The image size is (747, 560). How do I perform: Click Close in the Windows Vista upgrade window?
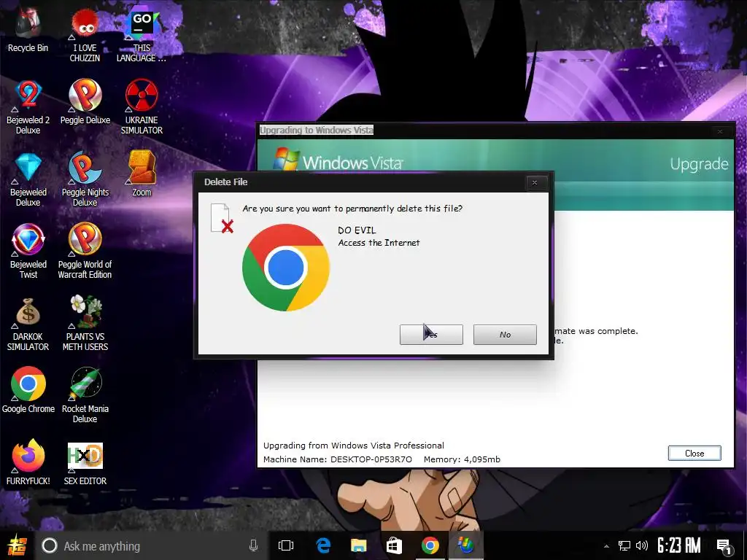694,454
